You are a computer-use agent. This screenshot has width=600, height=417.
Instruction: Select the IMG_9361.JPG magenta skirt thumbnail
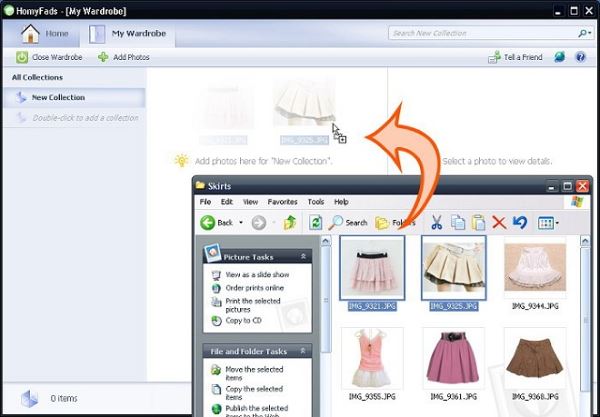click(453, 358)
